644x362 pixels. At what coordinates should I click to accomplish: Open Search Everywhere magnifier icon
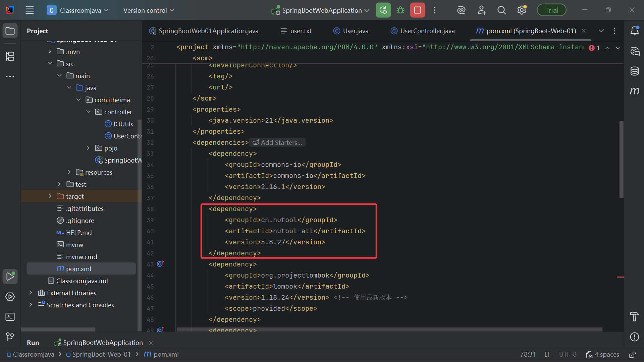(501, 10)
